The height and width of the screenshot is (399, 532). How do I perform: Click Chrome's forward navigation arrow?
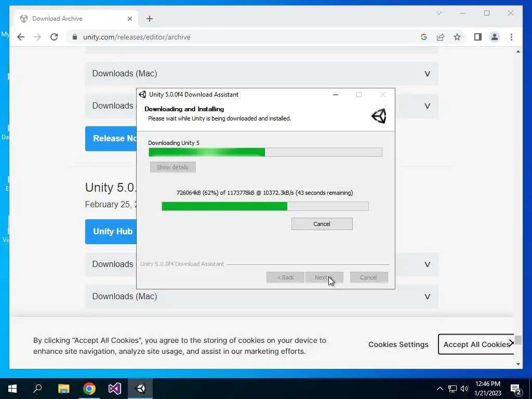pyautogui.click(x=37, y=37)
